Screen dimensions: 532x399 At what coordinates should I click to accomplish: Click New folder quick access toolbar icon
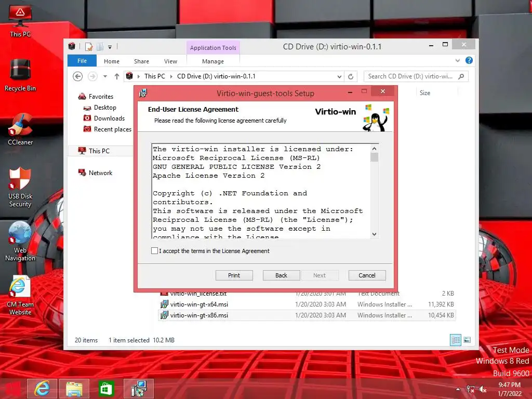(100, 46)
